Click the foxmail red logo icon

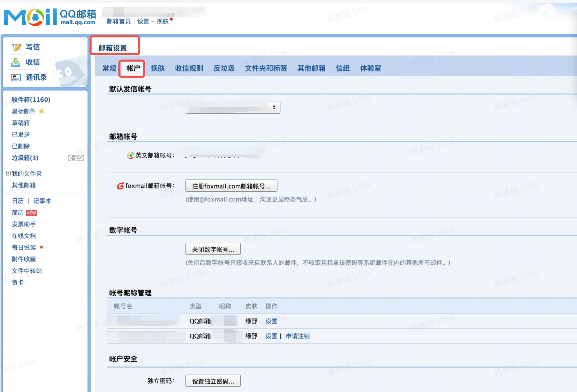click(120, 186)
